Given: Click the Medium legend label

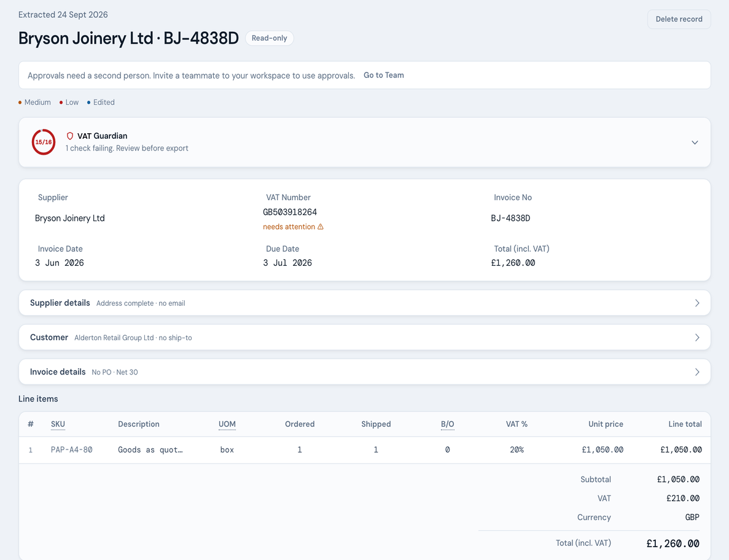Looking at the screenshot, I should [37, 103].
